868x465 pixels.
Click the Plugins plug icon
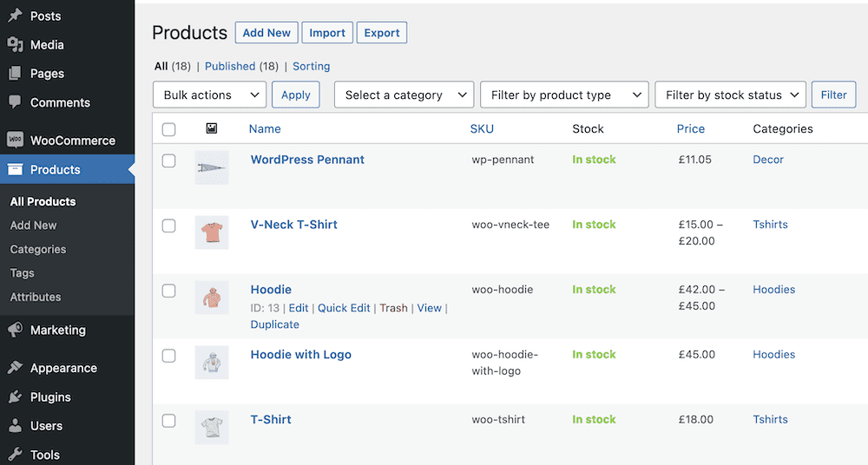(15, 397)
